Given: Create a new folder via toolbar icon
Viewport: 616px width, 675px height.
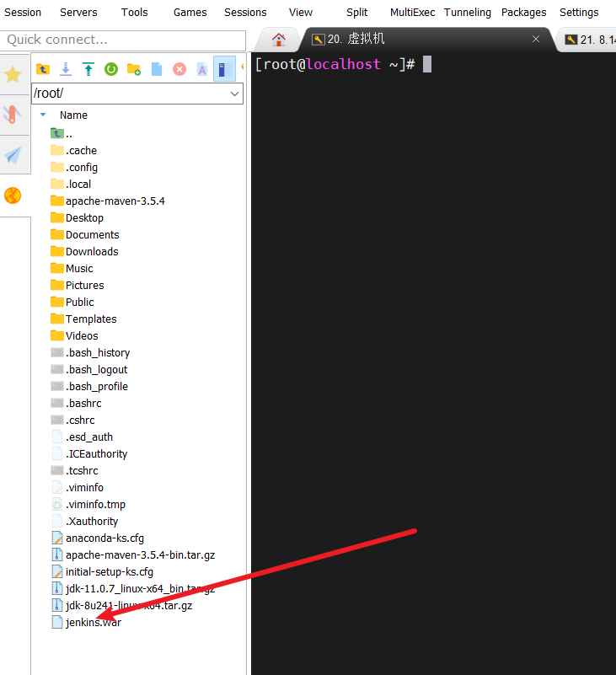Looking at the screenshot, I should [133, 69].
